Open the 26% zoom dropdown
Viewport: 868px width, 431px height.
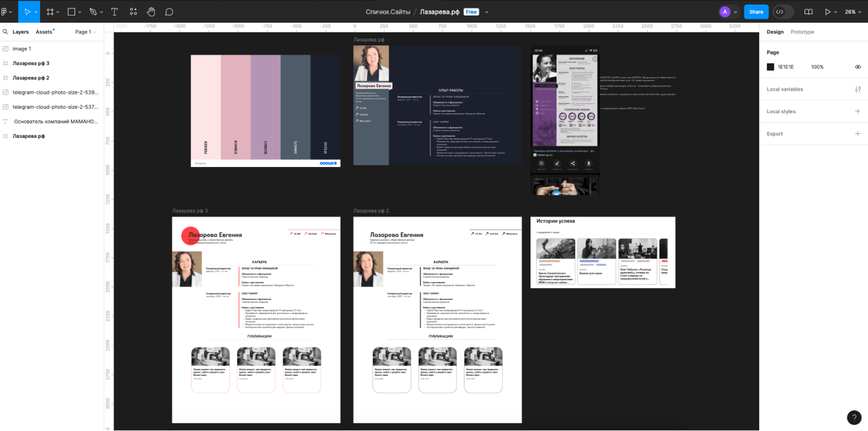point(853,12)
